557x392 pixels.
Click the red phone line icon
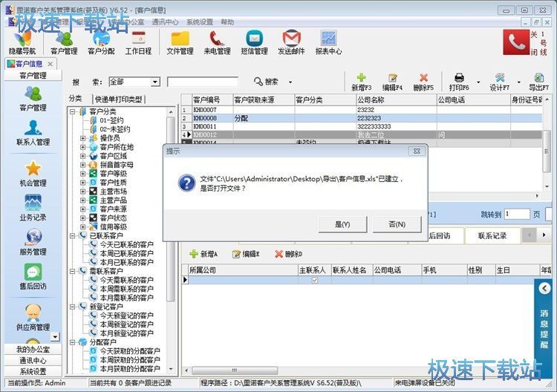tap(516, 42)
